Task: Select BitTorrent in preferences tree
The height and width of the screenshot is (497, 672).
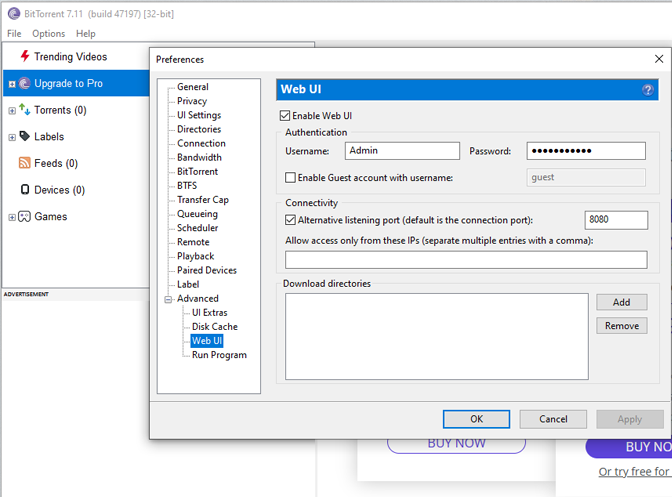Action: click(197, 171)
